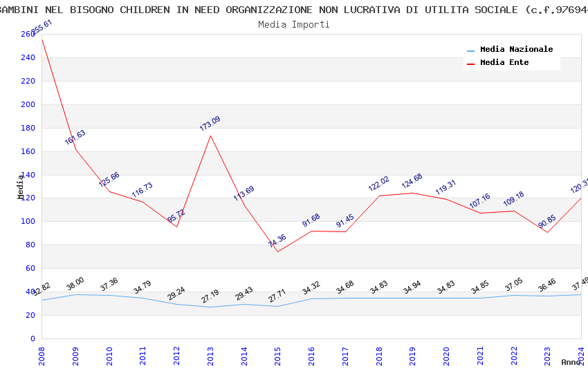
Task: Click the 27.19 national average label
Action: pyautogui.click(x=210, y=296)
